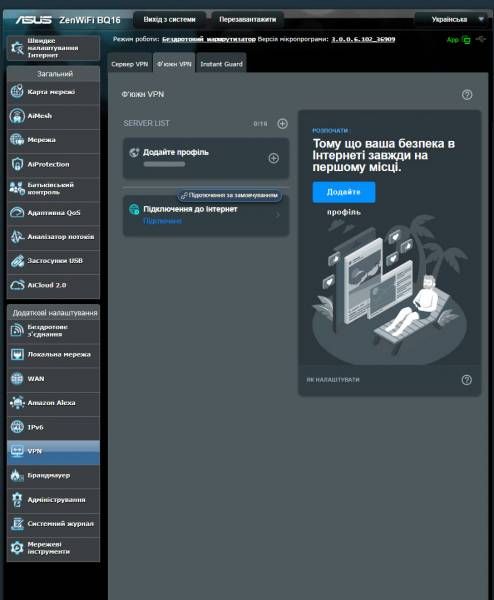Screen dimensions: 494x600
Task: Click the Підключення до Інтернет title text
Action: point(190,209)
